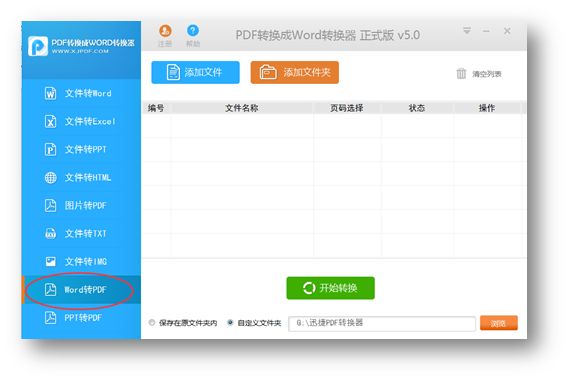Image resolution: width=569 pixels, height=381 pixels.
Task: Click the PDF converter logo icon
Action: pyautogui.click(x=38, y=46)
